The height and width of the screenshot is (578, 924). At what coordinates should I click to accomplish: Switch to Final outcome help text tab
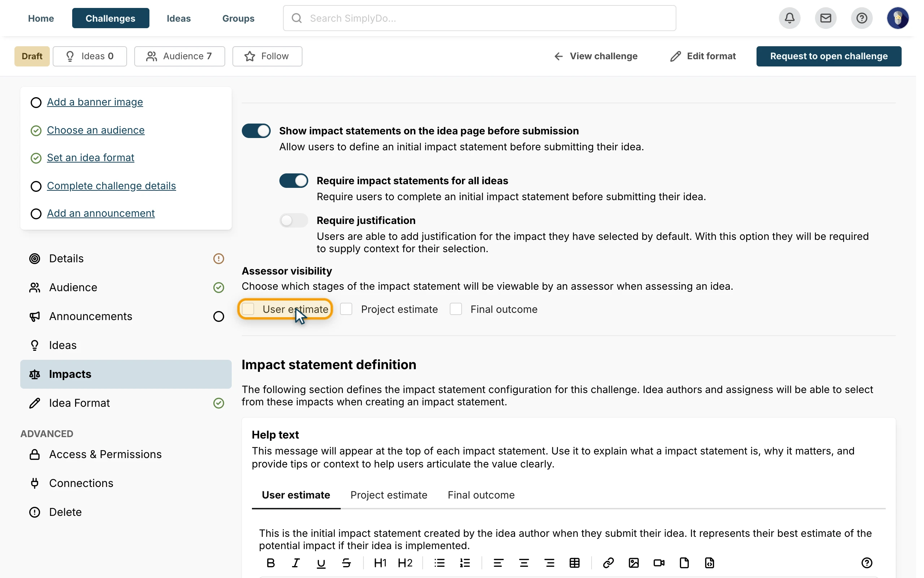click(481, 495)
